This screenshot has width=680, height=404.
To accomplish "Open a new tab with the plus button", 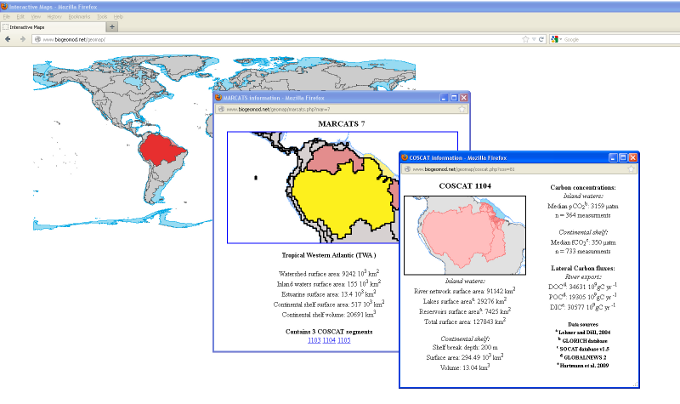I will (x=112, y=27).
